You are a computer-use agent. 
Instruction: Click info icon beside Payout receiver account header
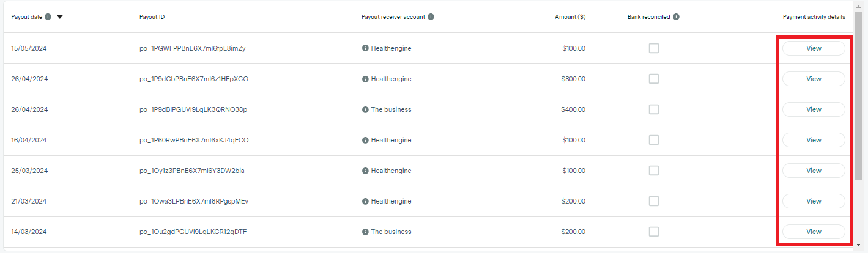point(431,17)
